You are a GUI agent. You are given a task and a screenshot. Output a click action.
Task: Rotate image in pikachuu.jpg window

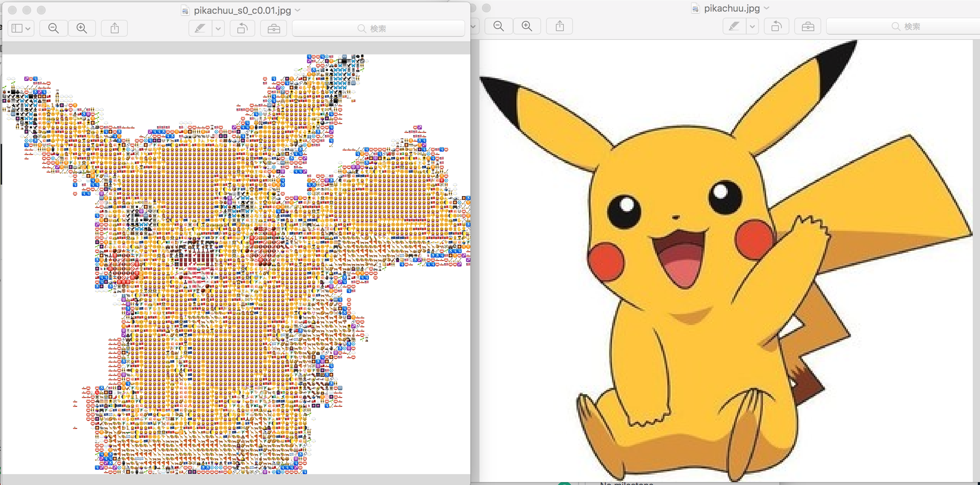(777, 26)
